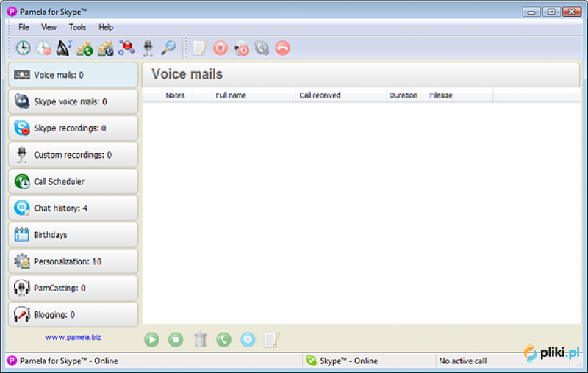Click the red record call button
Image resolution: width=588 pixels, height=373 pixels.
click(x=220, y=48)
